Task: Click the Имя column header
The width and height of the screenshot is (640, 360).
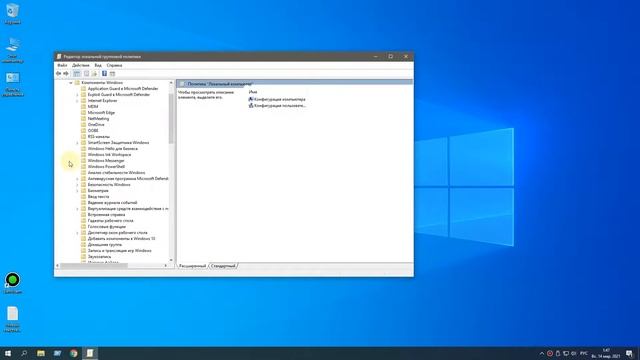Action: [x=253, y=92]
